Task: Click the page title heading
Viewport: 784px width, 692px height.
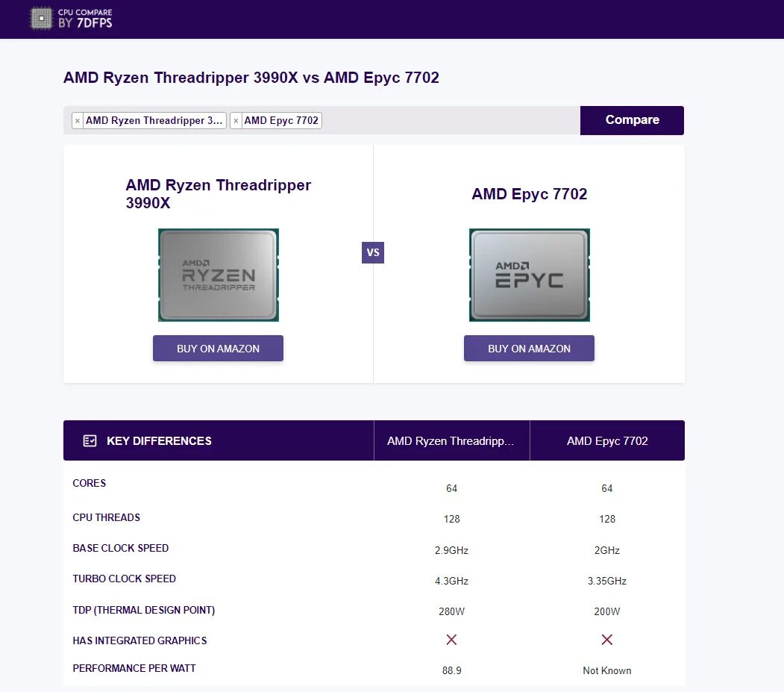Action: point(251,78)
